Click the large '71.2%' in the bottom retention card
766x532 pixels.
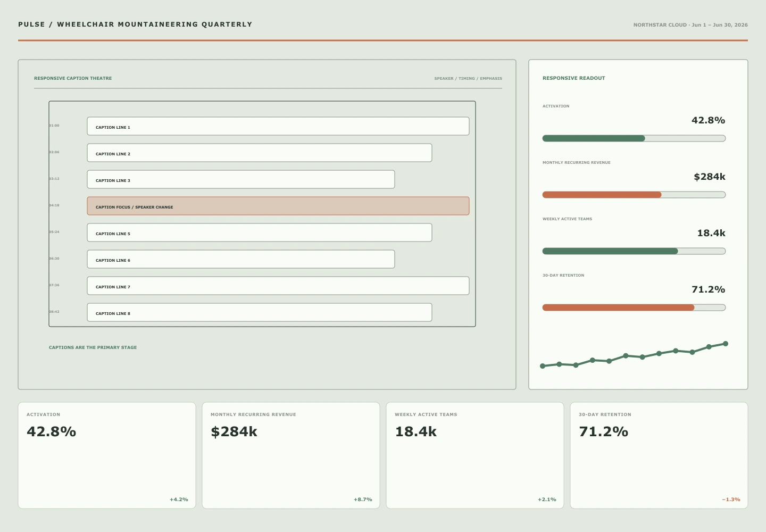click(x=604, y=431)
